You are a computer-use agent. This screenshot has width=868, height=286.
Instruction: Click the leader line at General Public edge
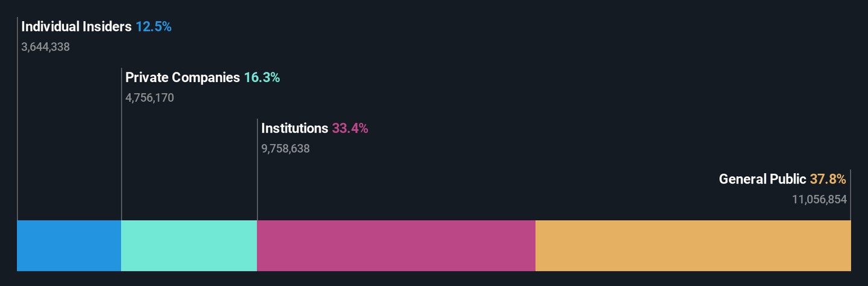pyautogui.click(x=851, y=194)
